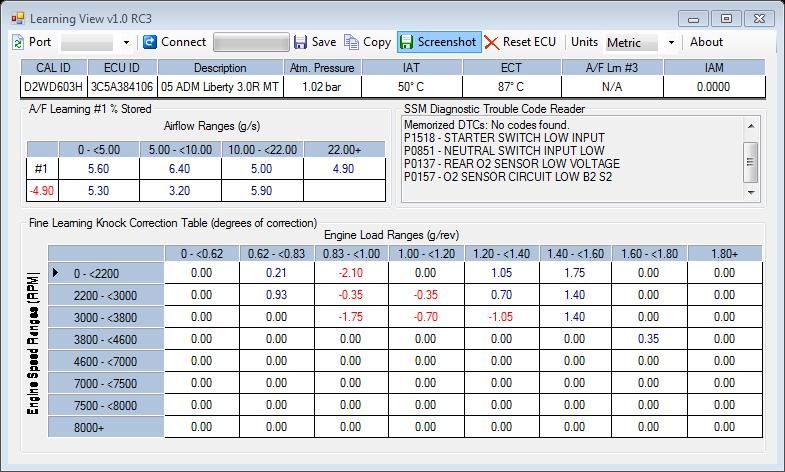Click load range header 0.83 - <1.00
785x472 pixels.
[x=351, y=254]
